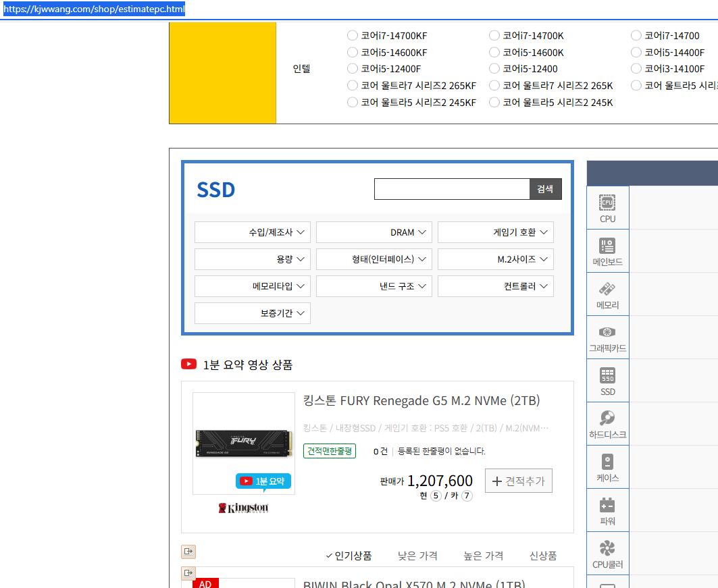Click the upper orange export icon
The height and width of the screenshot is (588, 718).
pyautogui.click(x=188, y=552)
